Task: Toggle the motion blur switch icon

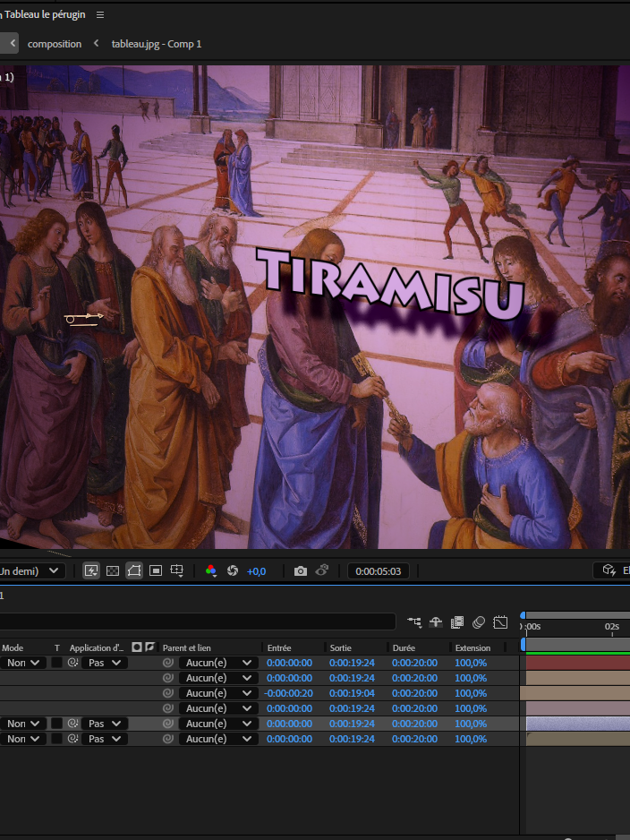Action: pos(479,621)
